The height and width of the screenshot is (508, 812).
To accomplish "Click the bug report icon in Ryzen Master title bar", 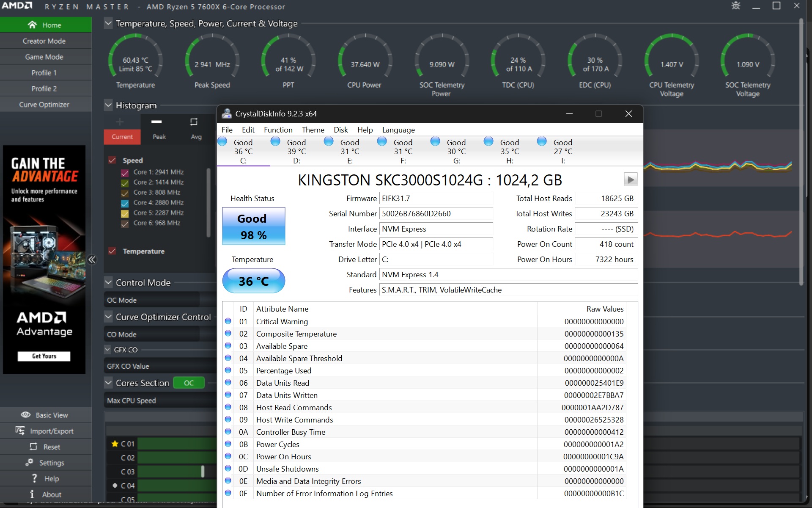I will [736, 6].
